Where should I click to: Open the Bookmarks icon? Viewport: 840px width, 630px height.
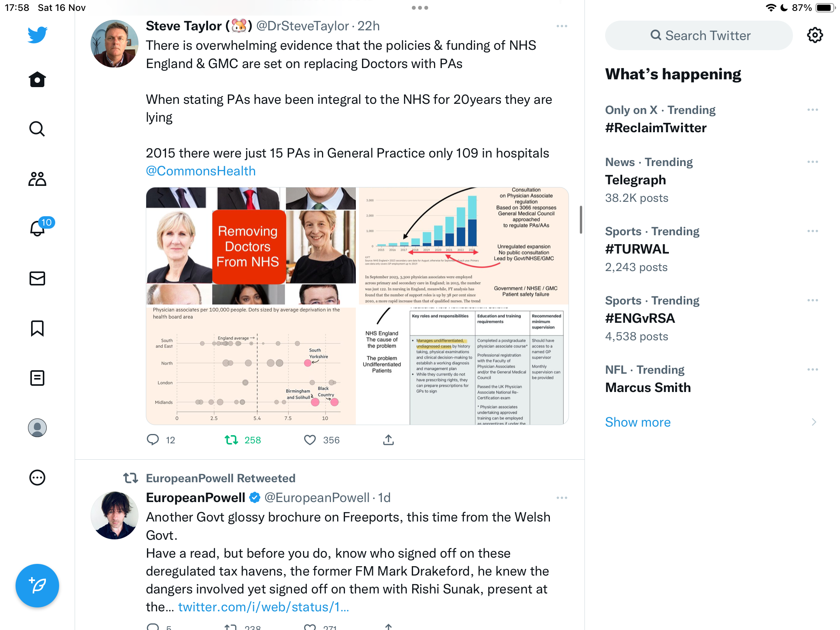37,328
